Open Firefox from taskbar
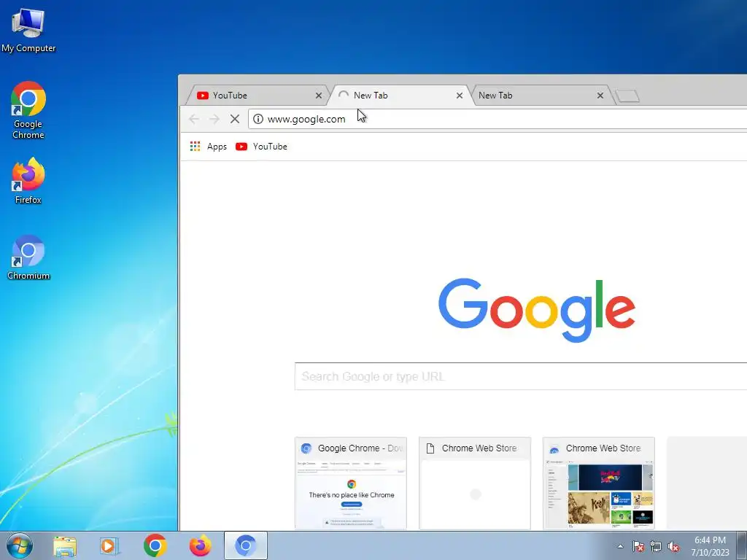This screenshot has height=560, width=747. [x=200, y=545]
